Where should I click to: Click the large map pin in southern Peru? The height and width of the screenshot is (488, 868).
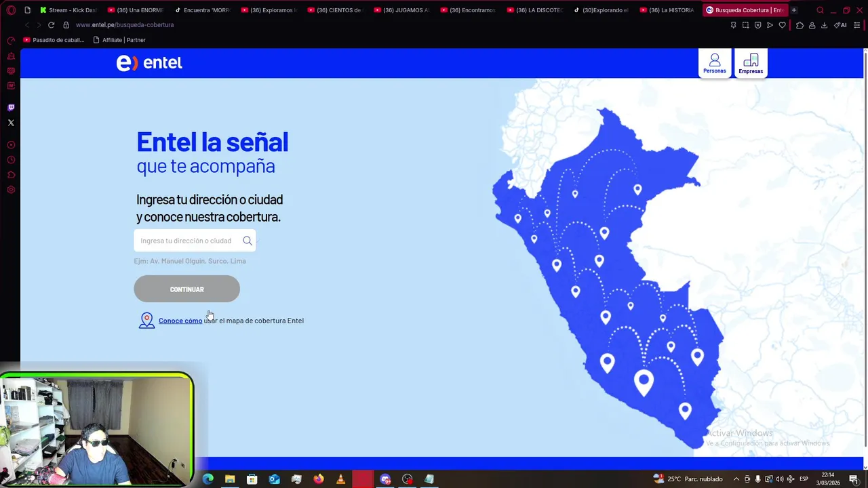pyautogui.click(x=644, y=383)
